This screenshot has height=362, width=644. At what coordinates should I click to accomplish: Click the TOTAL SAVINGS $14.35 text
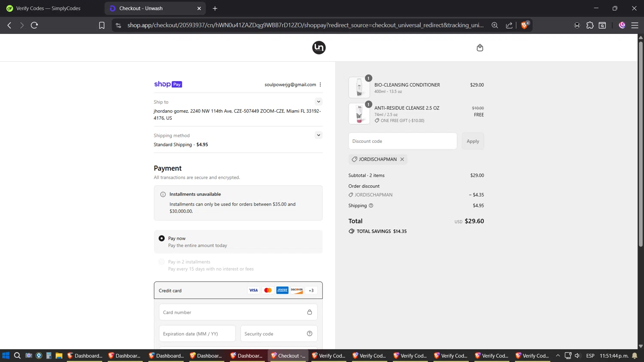coord(382,231)
